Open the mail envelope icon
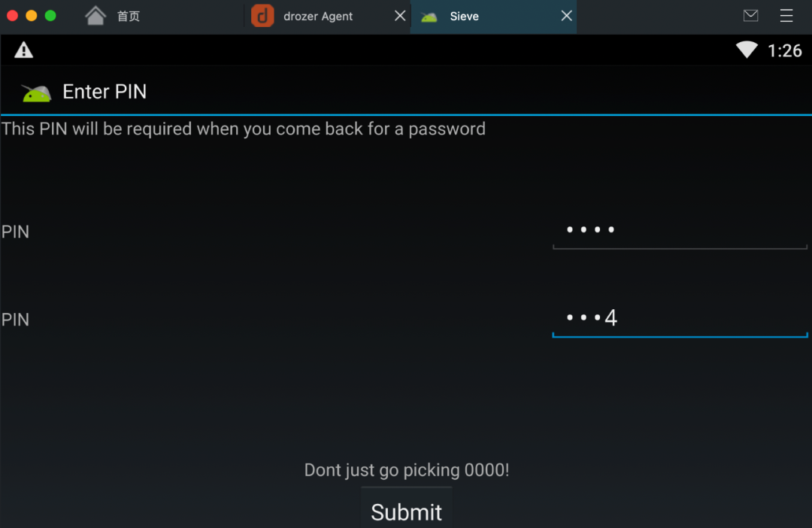The width and height of the screenshot is (812, 528). coord(750,16)
